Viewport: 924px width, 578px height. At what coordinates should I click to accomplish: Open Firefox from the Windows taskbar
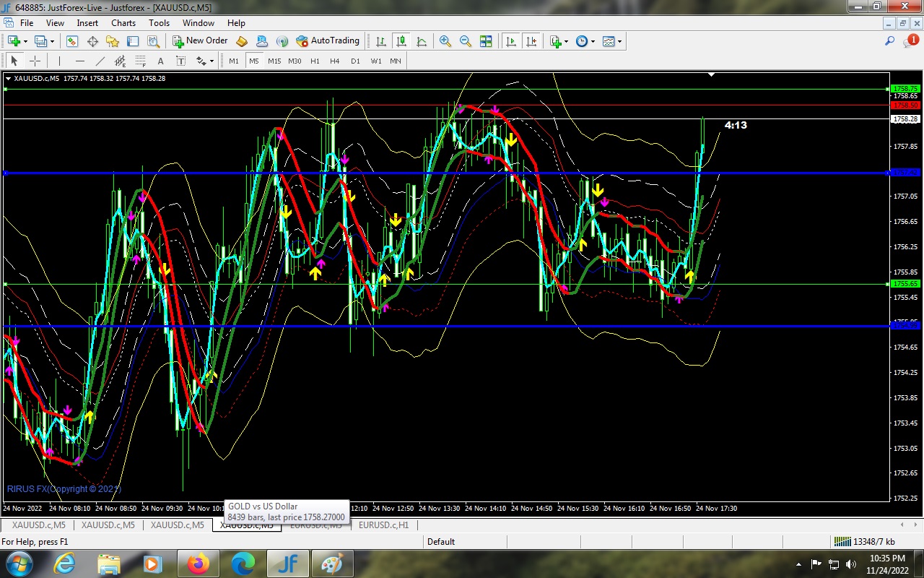pyautogui.click(x=199, y=564)
